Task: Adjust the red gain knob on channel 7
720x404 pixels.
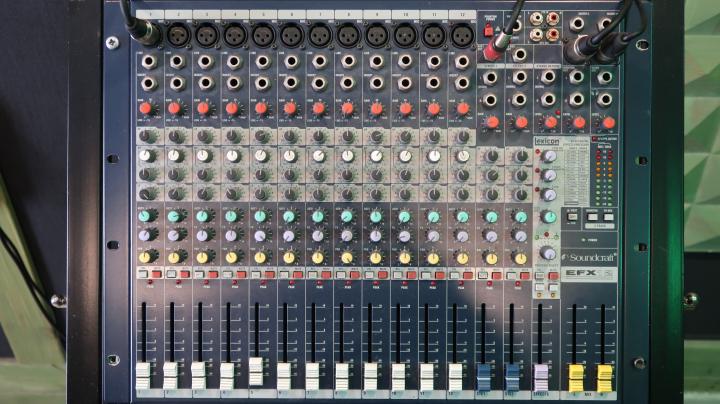Action: [x=318, y=109]
